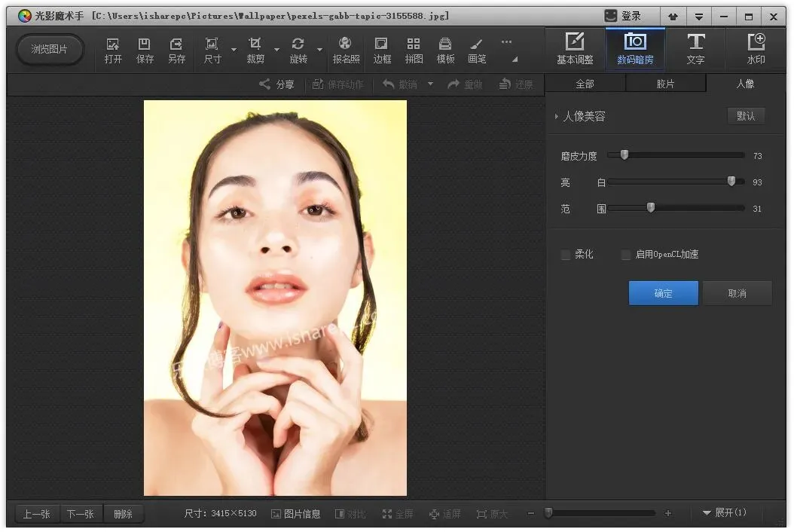Click the 保存 (Save) icon
Screen dimensions: 794x532
(x=145, y=50)
